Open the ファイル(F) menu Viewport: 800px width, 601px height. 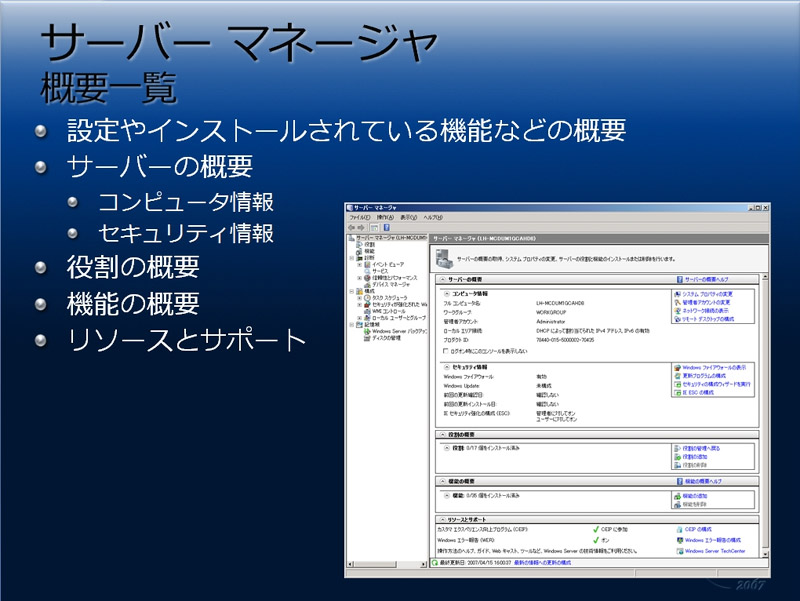(360, 217)
